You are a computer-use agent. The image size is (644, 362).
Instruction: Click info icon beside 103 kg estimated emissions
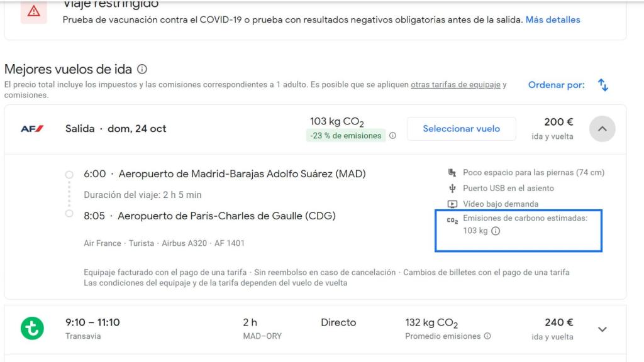pyautogui.click(x=497, y=231)
